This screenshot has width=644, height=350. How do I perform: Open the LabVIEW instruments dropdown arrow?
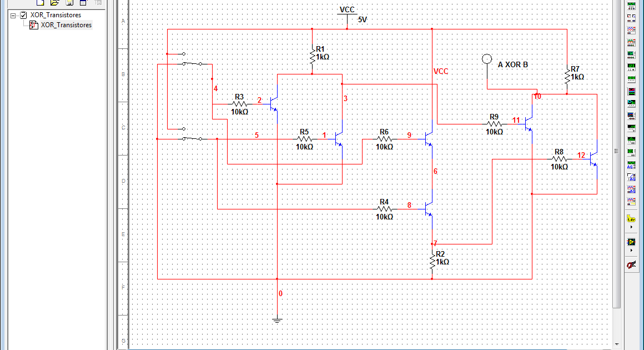pyautogui.click(x=631, y=249)
